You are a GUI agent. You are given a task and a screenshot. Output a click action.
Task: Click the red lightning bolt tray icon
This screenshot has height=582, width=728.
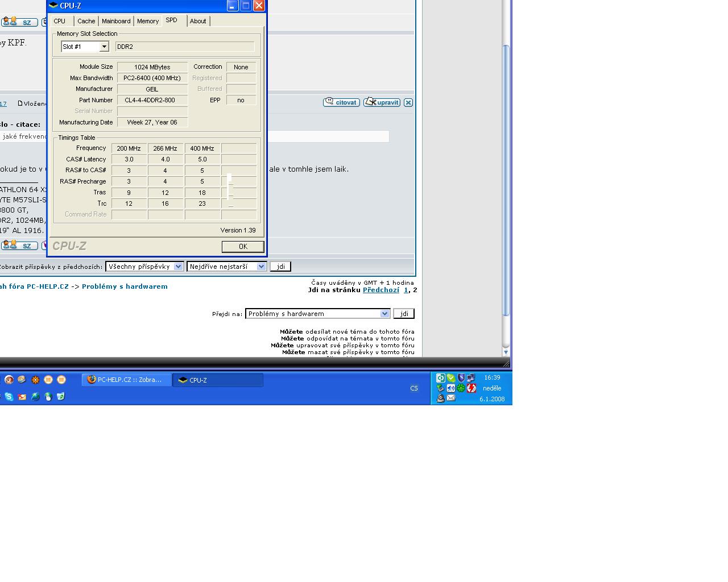(471, 388)
